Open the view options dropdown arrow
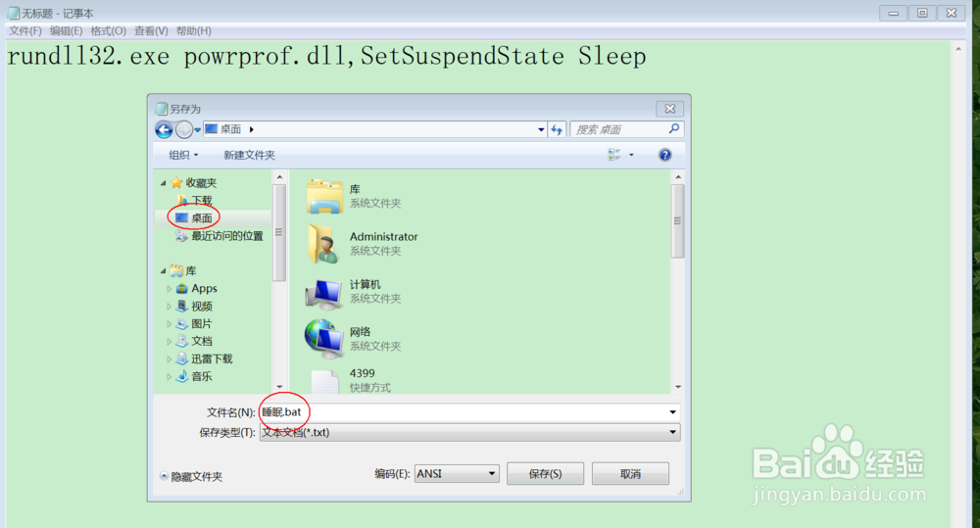The height and width of the screenshot is (528, 980). (631, 155)
